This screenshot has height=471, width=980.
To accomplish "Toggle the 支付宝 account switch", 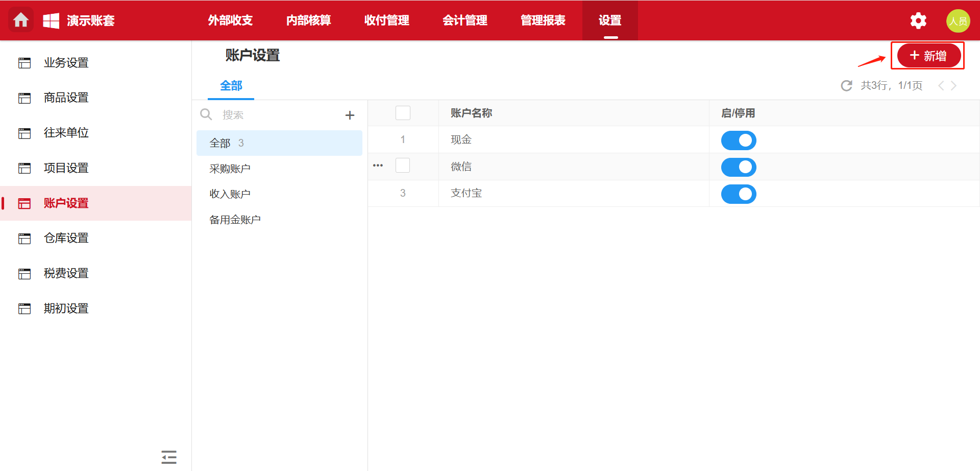I will point(738,194).
